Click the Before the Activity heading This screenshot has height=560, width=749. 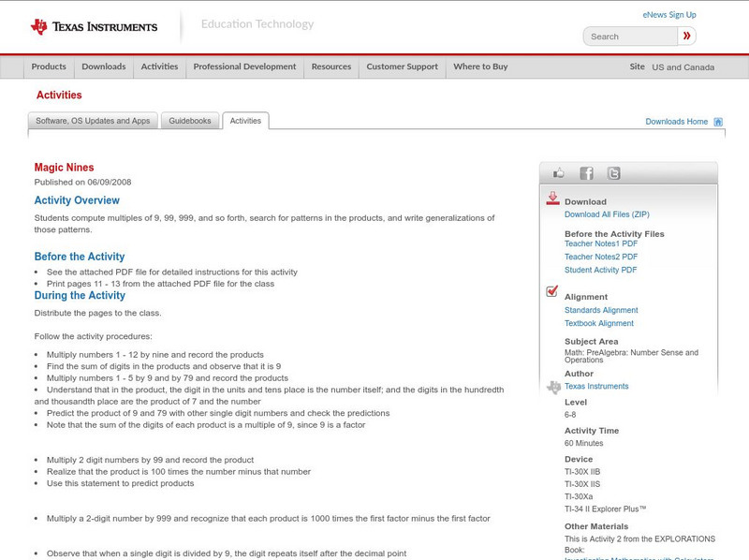coord(80,257)
